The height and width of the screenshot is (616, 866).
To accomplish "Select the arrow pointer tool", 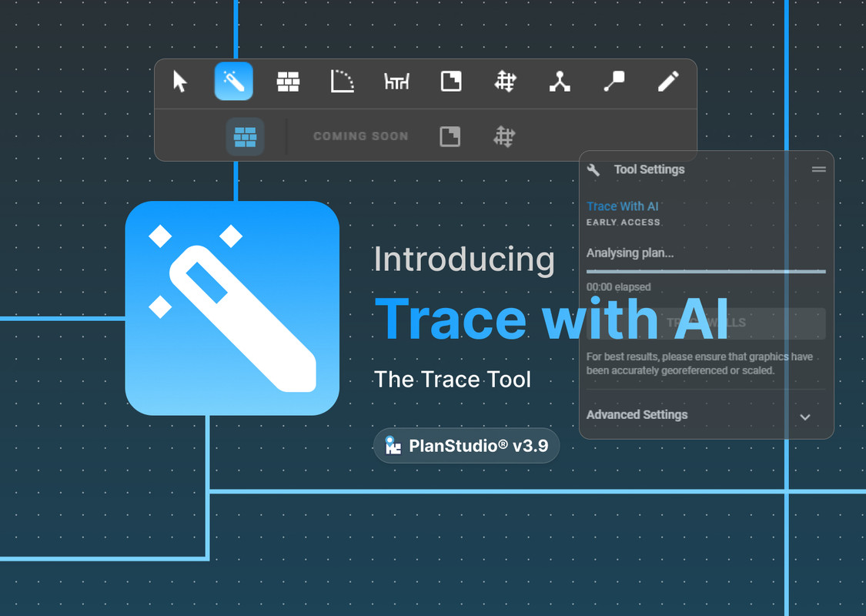I will [x=180, y=82].
